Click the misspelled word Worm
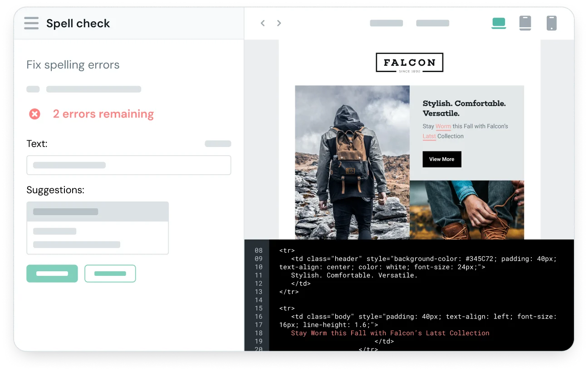Viewport: 588px width, 372px height. 443,126
